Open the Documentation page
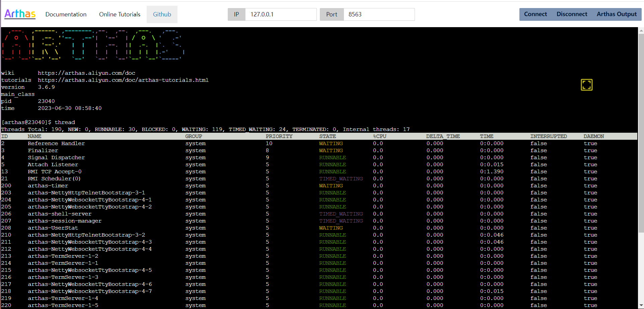The image size is (644, 309). 66,14
